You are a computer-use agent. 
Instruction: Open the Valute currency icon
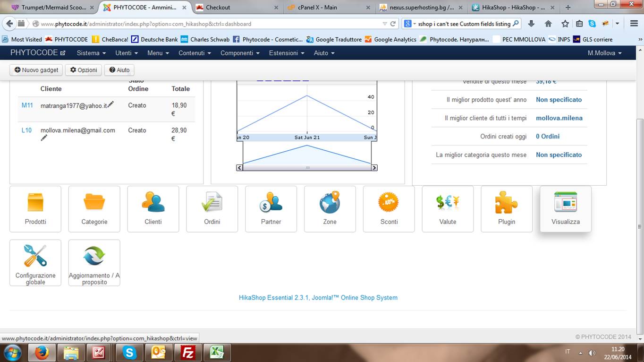[448, 209]
